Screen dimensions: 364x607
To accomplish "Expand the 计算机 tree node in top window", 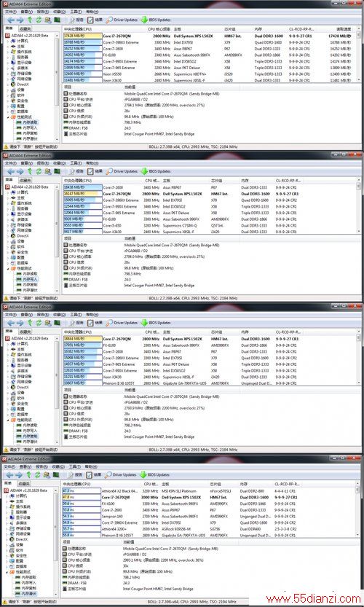I will (x=8, y=41).
